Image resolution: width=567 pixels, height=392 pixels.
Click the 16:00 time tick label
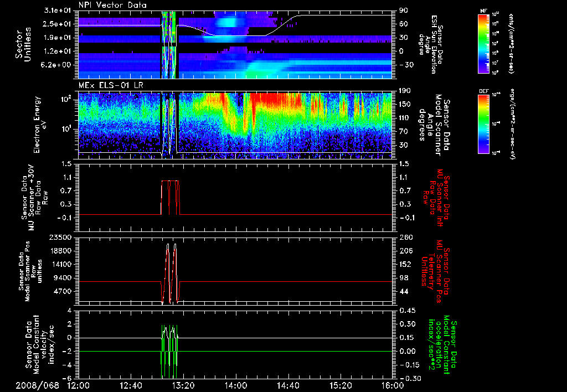tap(393, 385)
